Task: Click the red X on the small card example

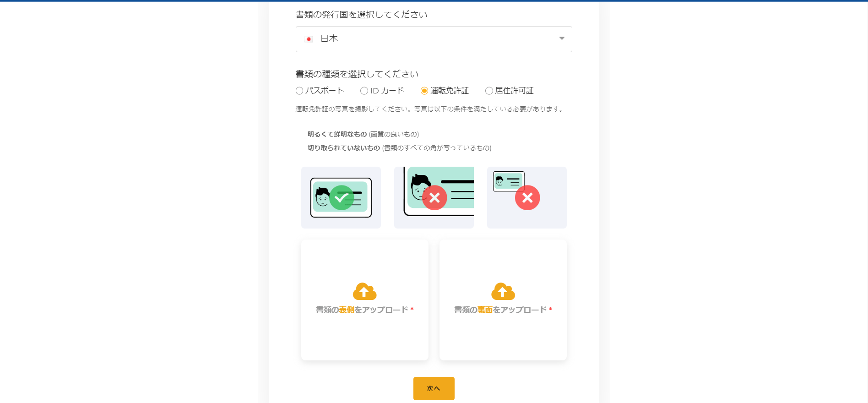Action: click(527, 198)
